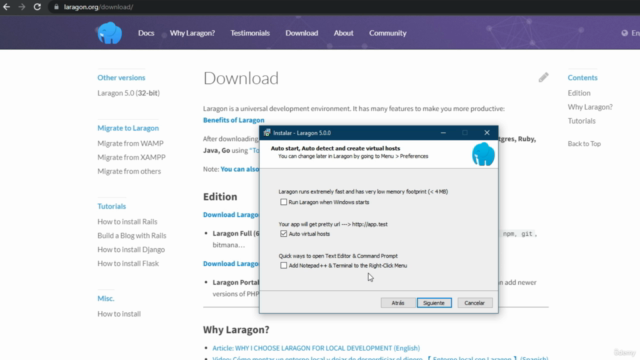The image size is (640, 360).
Task: Click the browser back arrow
Action: coord(7,7)
